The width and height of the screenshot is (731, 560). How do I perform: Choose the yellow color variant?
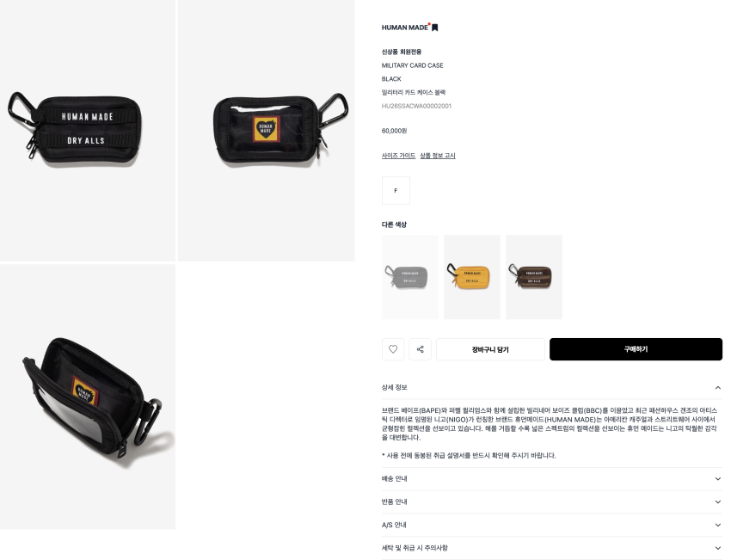click(472, 277)
